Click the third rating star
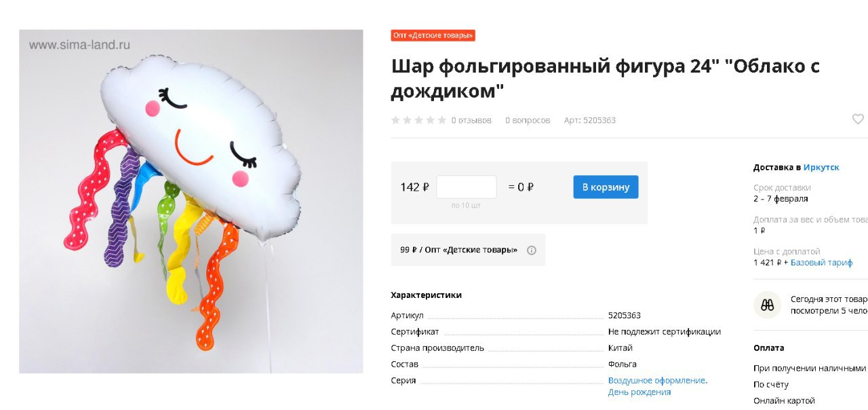 pos(419,120)
